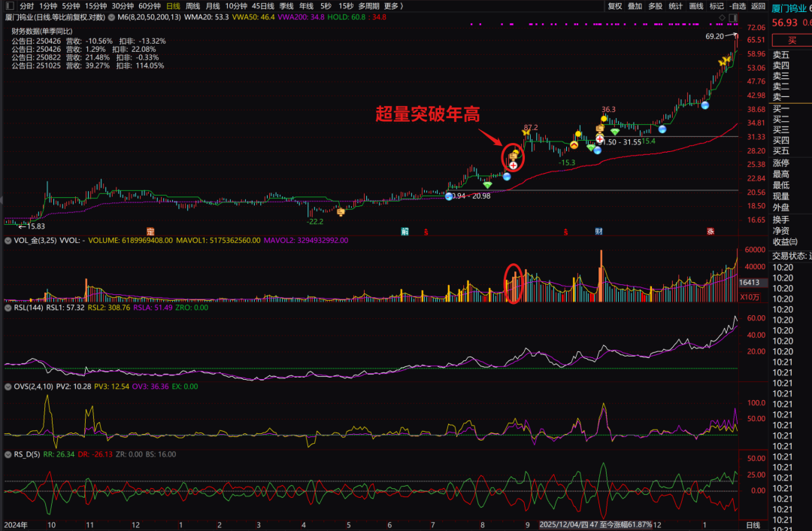
Task: Select 30分钟 period
Action: pyautogui.click(x=123, y=6)
